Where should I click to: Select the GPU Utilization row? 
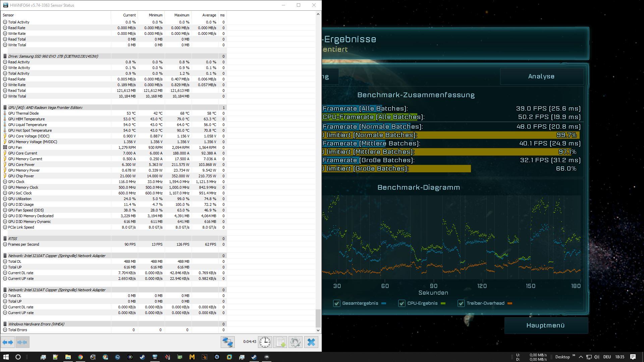[114, 199]
